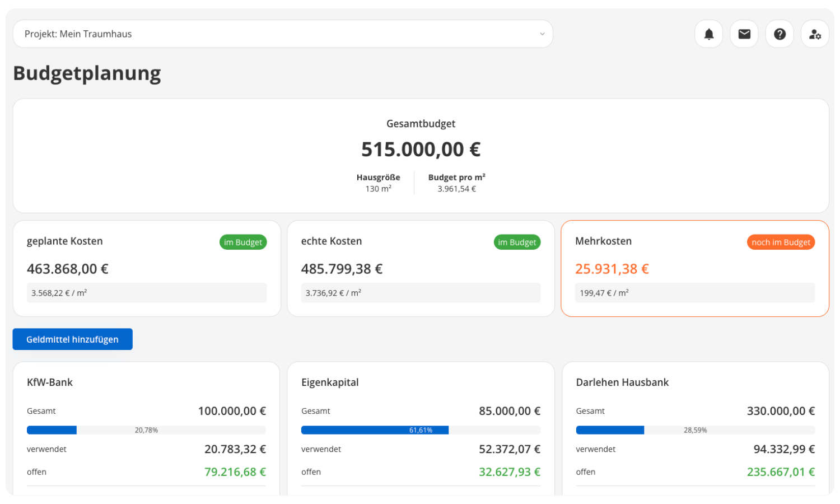840x504 pixels.
Task: Click the Eigenkapital progress bar
Action: point(421,430)
